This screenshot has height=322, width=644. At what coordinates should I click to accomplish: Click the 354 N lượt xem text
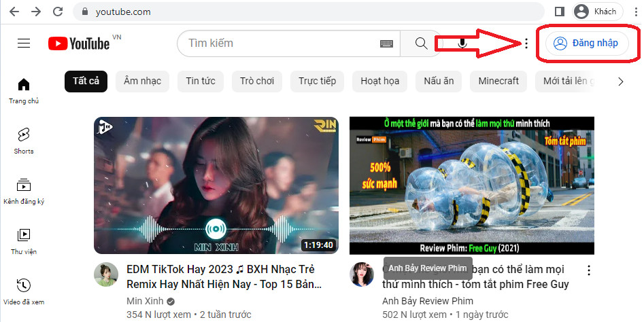click(x=158, y=315)
